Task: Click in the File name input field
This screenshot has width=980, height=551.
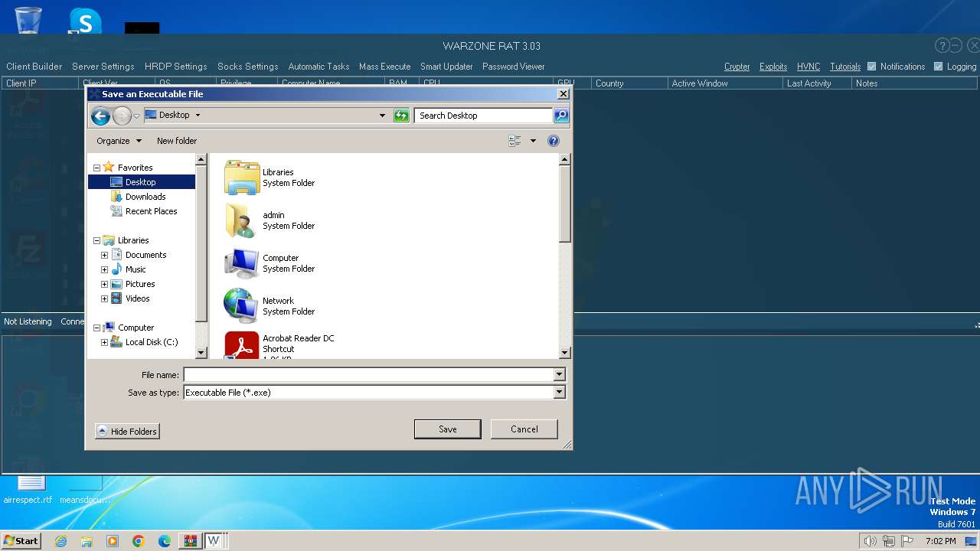Action: [x=368, y=375]
